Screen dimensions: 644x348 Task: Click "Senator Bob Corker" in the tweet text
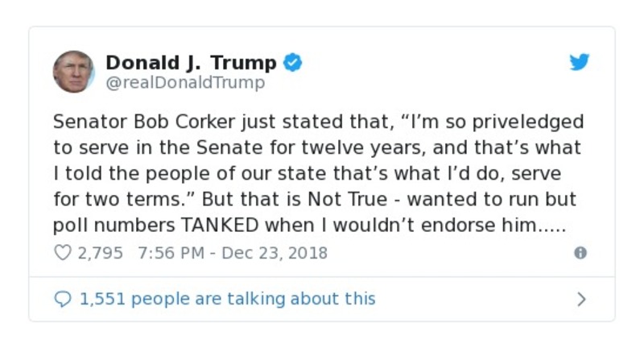click(134, 122)
